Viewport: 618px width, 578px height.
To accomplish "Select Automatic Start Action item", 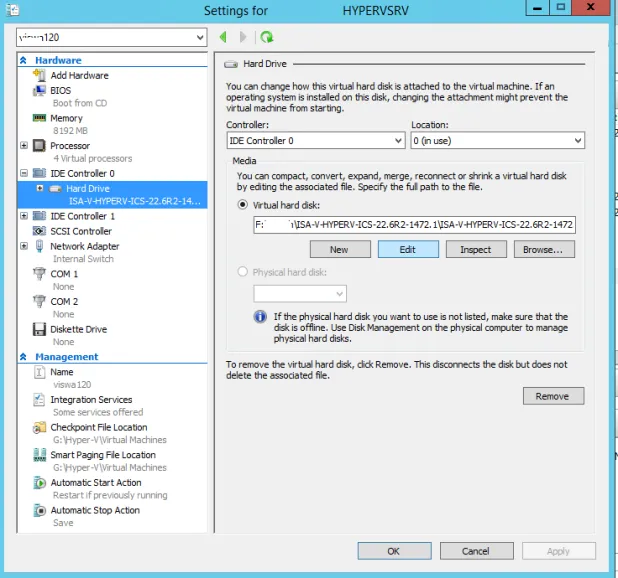I will pyautogui.click(x=96, y=483).
